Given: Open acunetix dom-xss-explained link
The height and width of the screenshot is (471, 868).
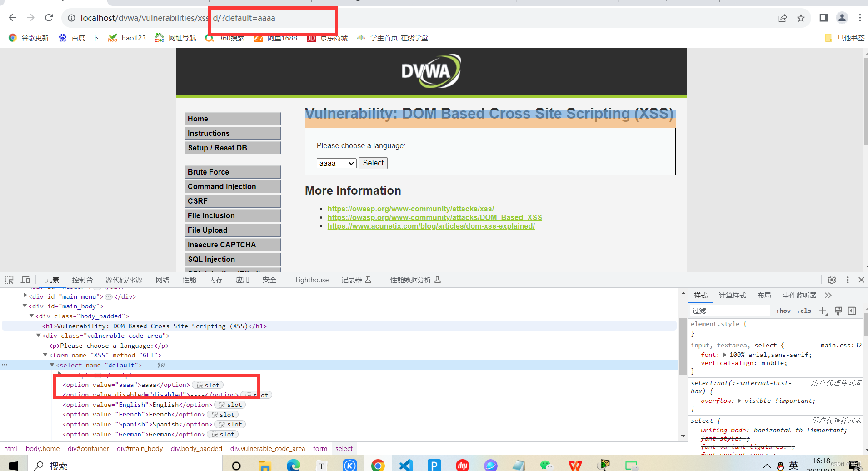Looking at the screenshot, I should pyautogui.click(x=431, y=226).
